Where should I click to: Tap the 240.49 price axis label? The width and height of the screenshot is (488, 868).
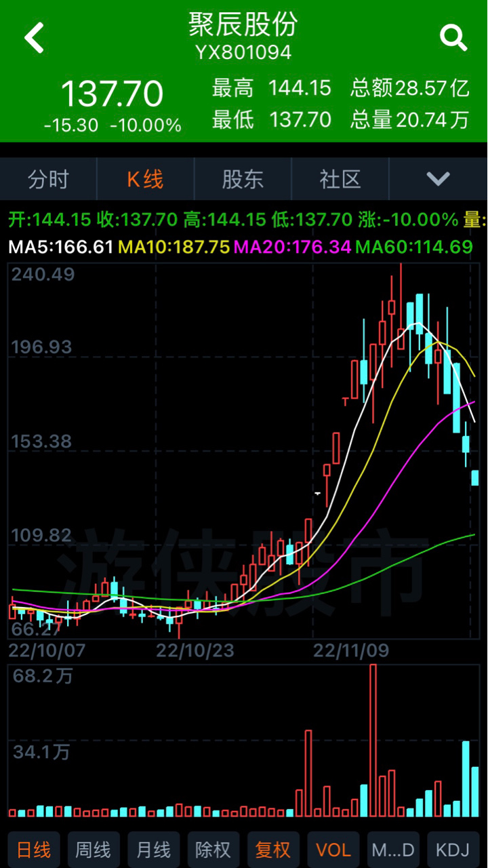point(42,274)
